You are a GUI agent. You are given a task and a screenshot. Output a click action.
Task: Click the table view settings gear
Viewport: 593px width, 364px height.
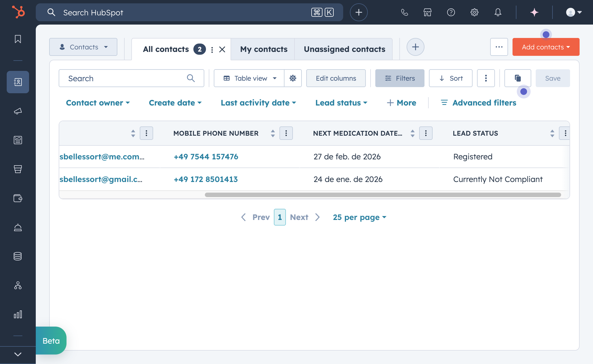(x=293, y=78)
